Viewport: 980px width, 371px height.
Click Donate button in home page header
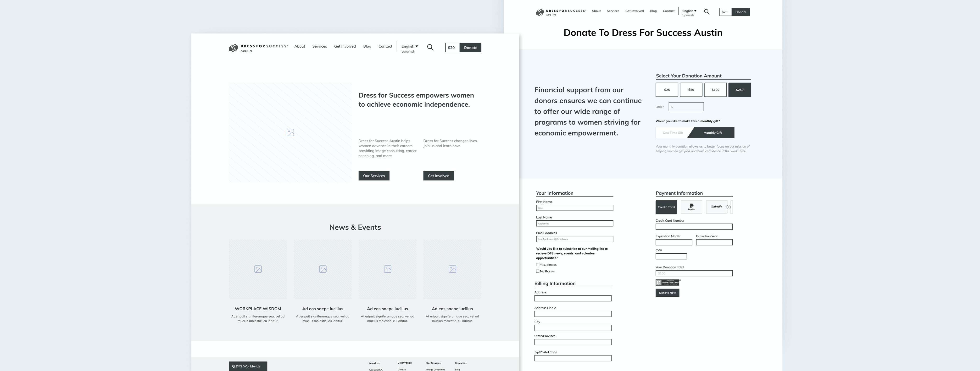471,48
